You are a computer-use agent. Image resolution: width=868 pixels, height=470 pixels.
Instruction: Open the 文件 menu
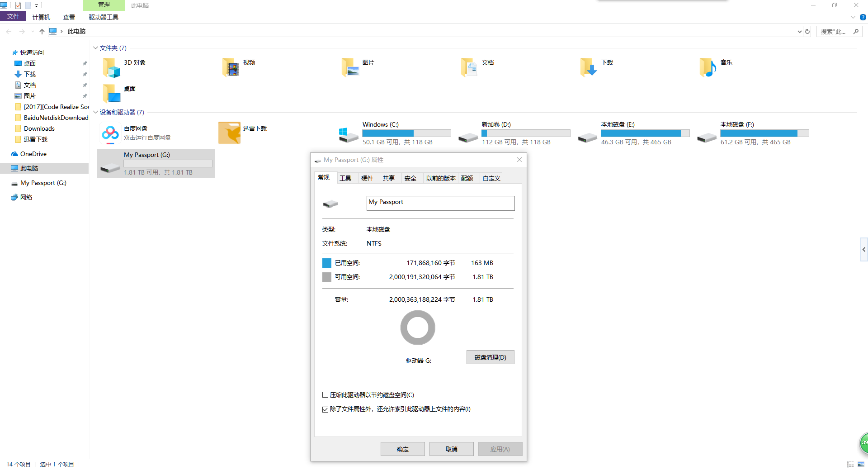(13, 17)
